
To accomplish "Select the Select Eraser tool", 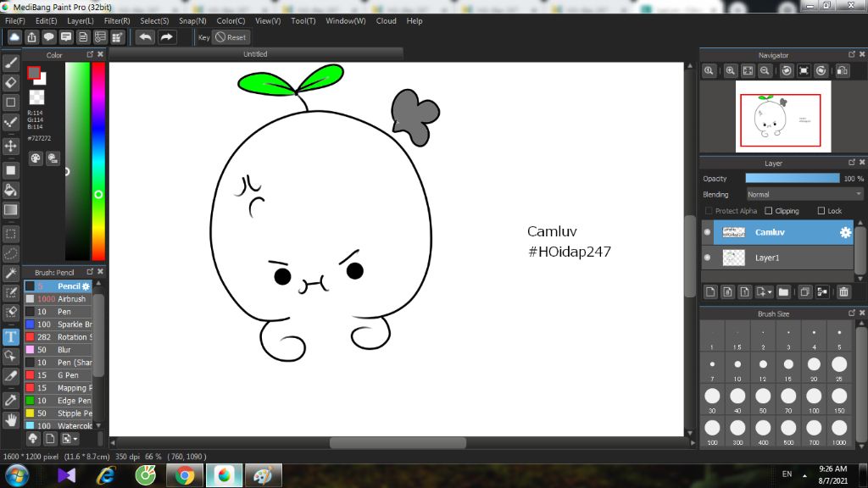I will (10, 312).
